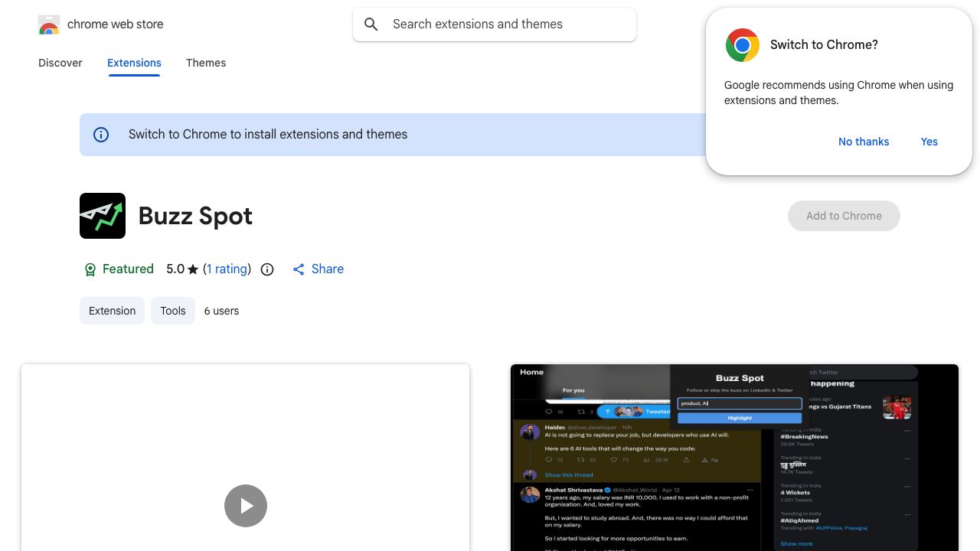Screen dimensions: 980x551
Task: Click the Buzz Spot extension icon
Action: point(103,216)
